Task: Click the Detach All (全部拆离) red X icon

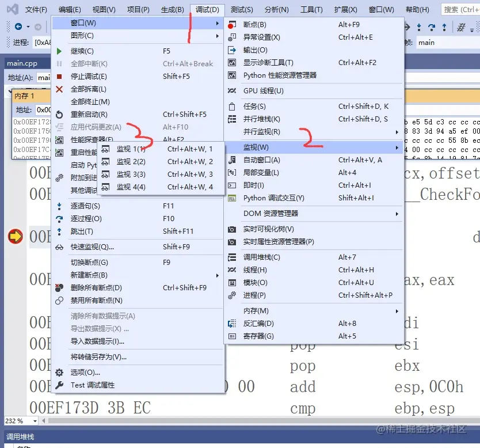Action: tap(59, 89)
